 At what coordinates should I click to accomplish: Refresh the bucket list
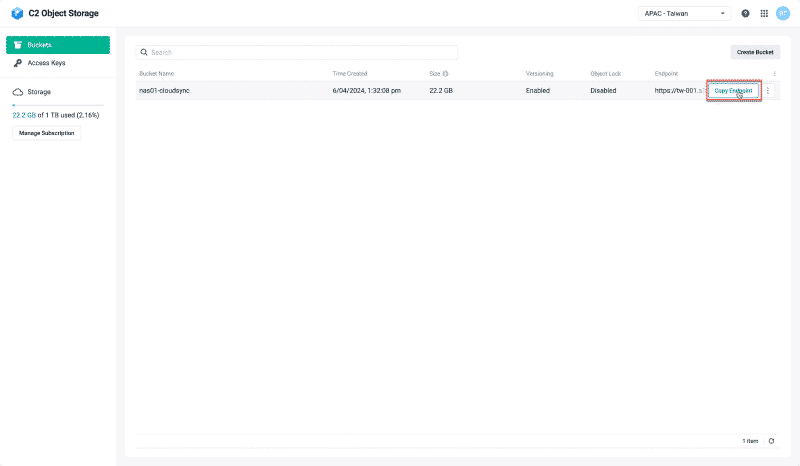point(770,441)
